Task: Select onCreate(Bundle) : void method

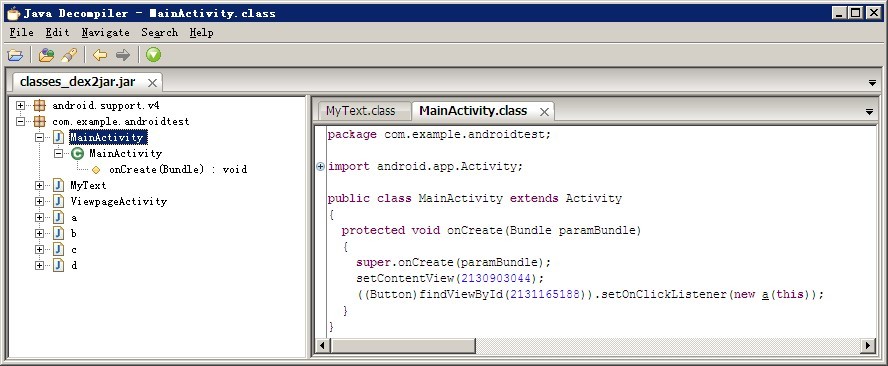Action: click(x=178, y=169)
